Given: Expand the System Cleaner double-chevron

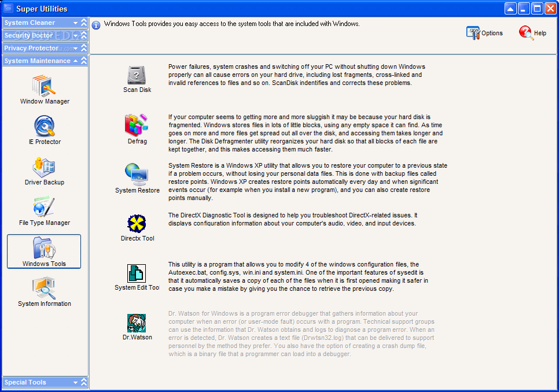Looking at the screenshot, I should pos(84,23).
